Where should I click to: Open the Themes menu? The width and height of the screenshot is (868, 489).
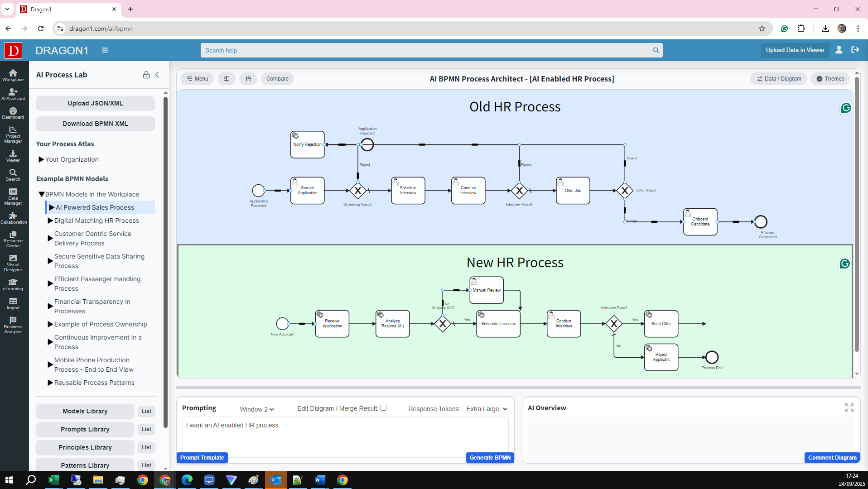830,79
